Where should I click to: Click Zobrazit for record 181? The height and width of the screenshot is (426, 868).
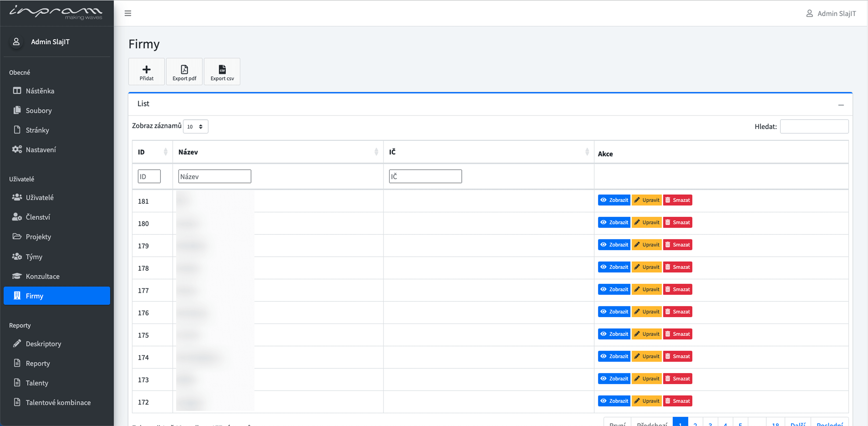614,200
